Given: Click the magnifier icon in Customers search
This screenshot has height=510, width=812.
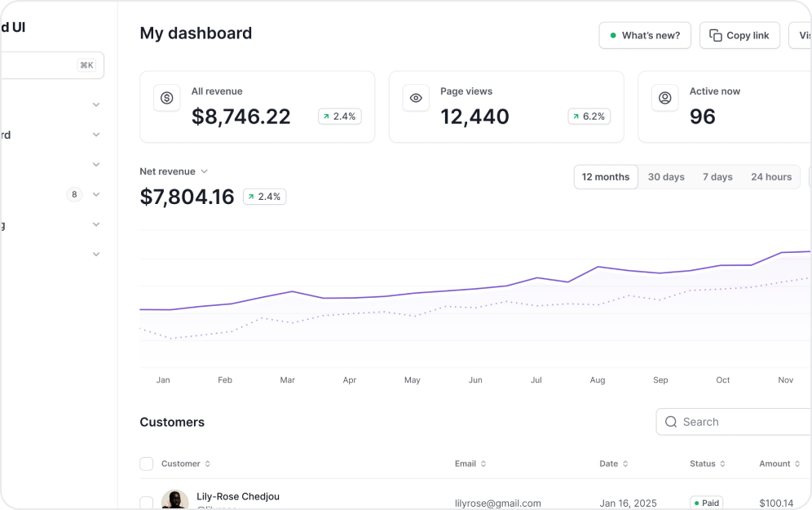Looking at the screenshot, I should pyautogui.click(x=671, y=422).
